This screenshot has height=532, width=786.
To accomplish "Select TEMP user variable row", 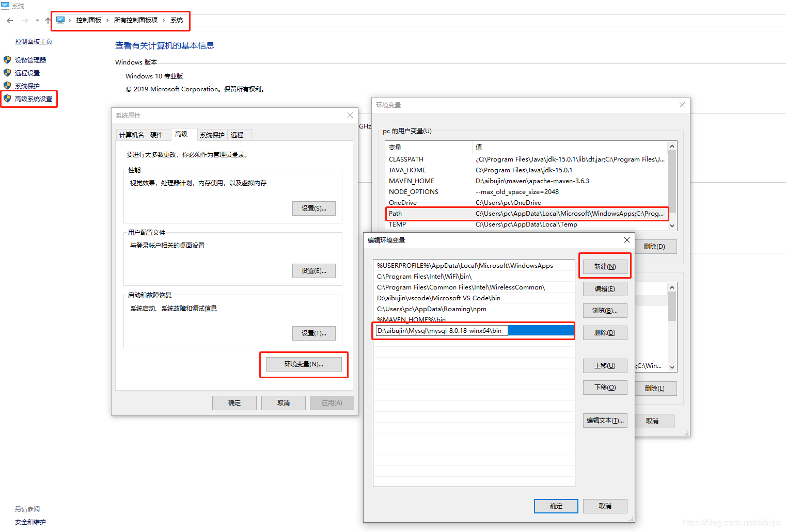I will (527, 224).
